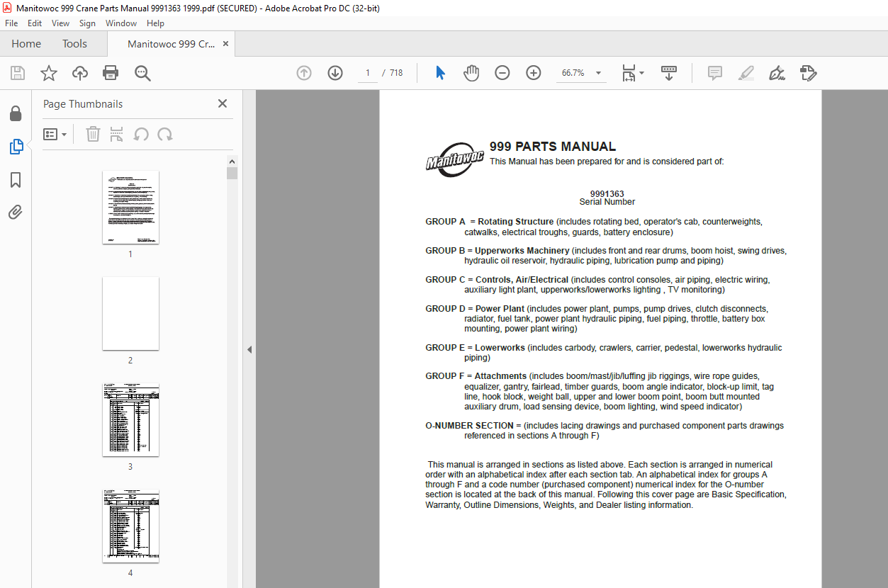Open the File menu
The height and width of the screenshot is (588, 888).
(11, 23)
